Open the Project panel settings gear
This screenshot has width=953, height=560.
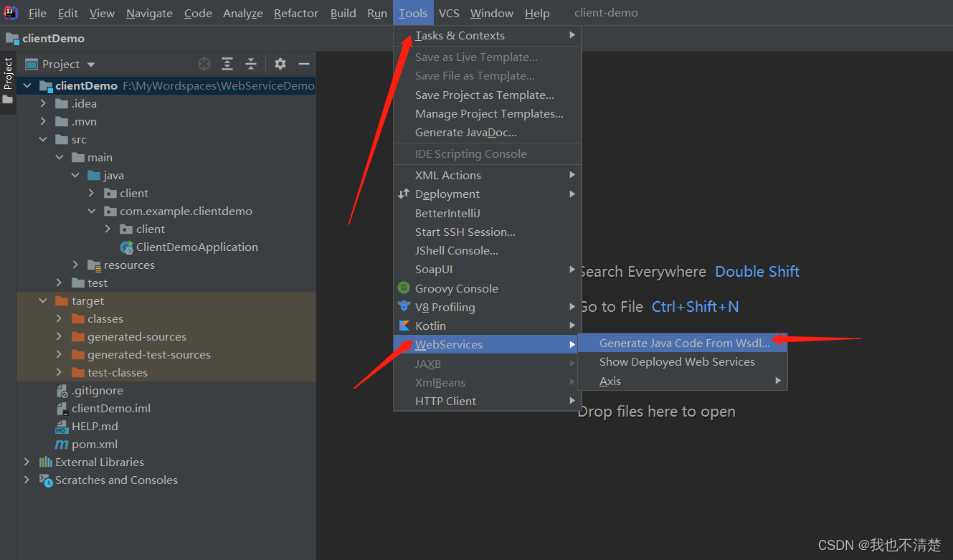[x=280, y=64]
